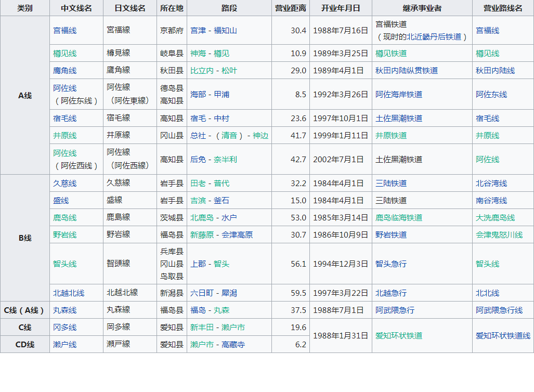Image resolution: width=534 pixels, height=392 pixels.
Task: Open the 新丰田 station link
Action: [202, 328]
